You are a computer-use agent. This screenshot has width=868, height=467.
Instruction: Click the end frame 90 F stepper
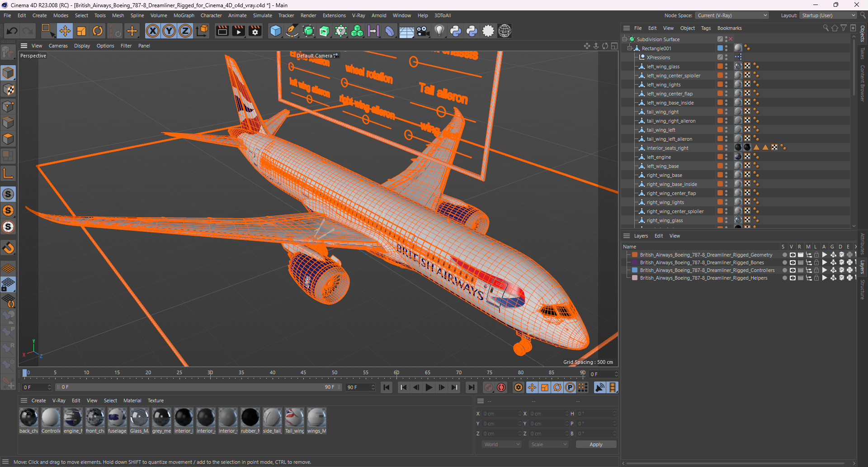click(373, 387)
